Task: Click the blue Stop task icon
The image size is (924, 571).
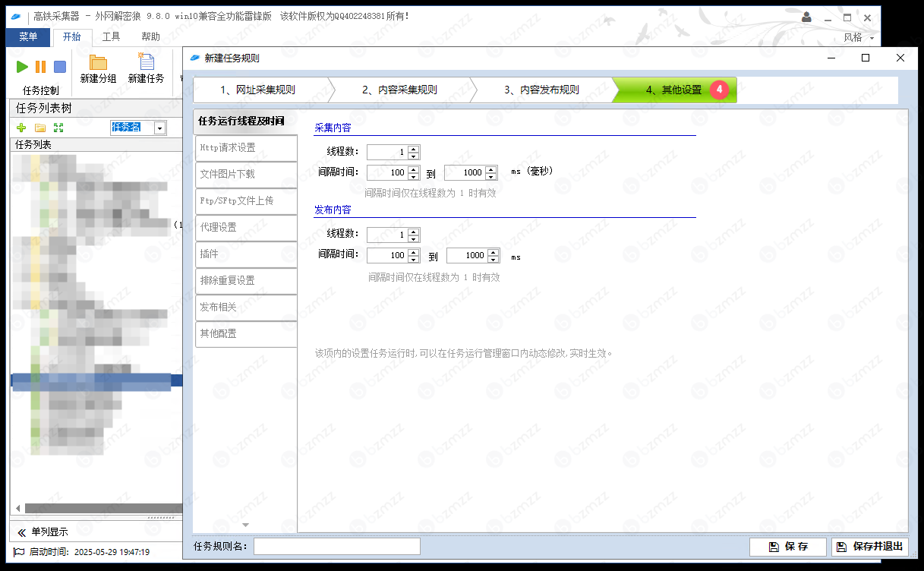Action: [60, 67]
